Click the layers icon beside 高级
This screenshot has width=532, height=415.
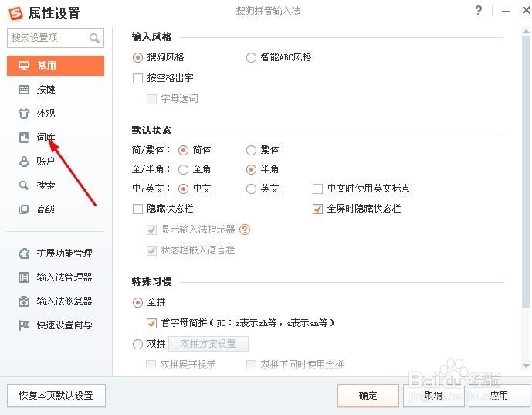pos(24,209)
